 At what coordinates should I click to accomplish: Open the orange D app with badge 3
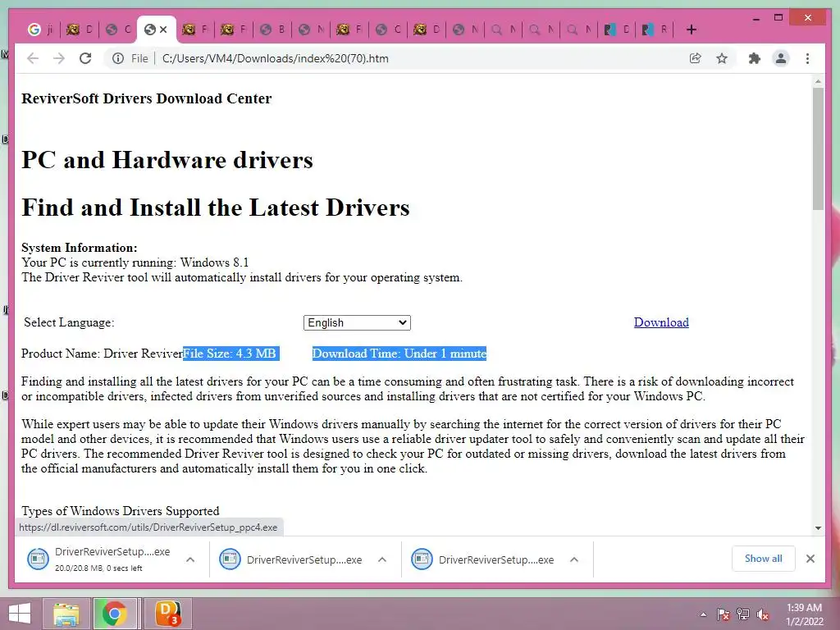(167, 614)
